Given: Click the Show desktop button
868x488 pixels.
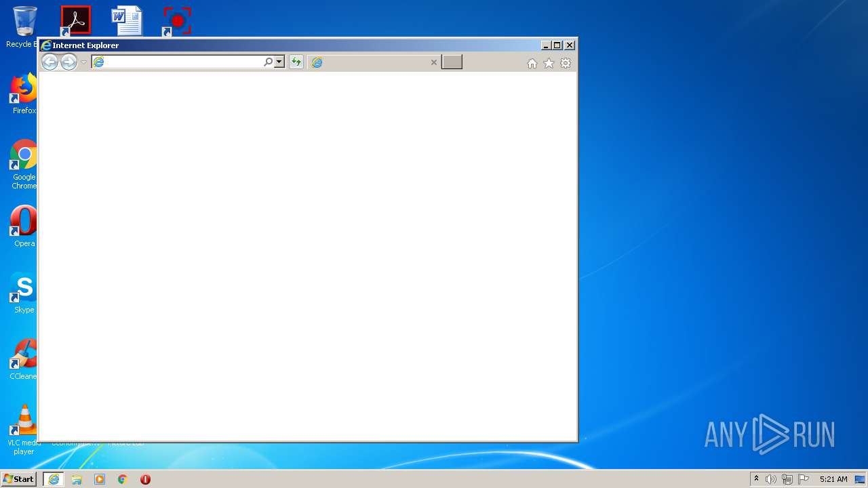Looking at the screenshot, I should coord(860,479).
